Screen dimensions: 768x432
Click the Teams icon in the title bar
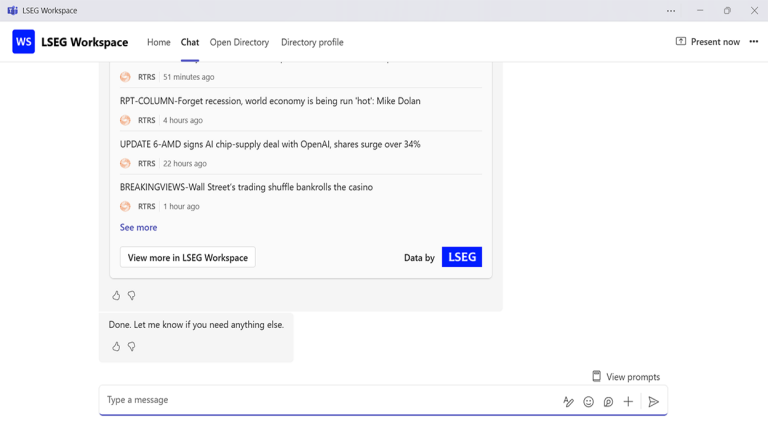tap(12, 10)
